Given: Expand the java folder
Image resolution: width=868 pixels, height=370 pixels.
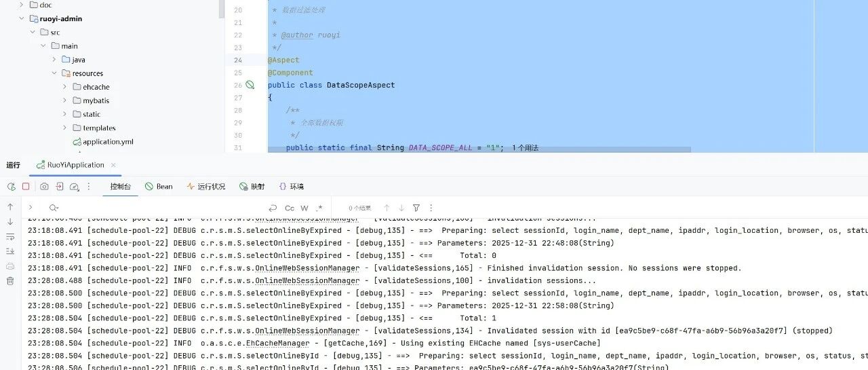Looking at the screenshot, I should [x=54, y=59].
